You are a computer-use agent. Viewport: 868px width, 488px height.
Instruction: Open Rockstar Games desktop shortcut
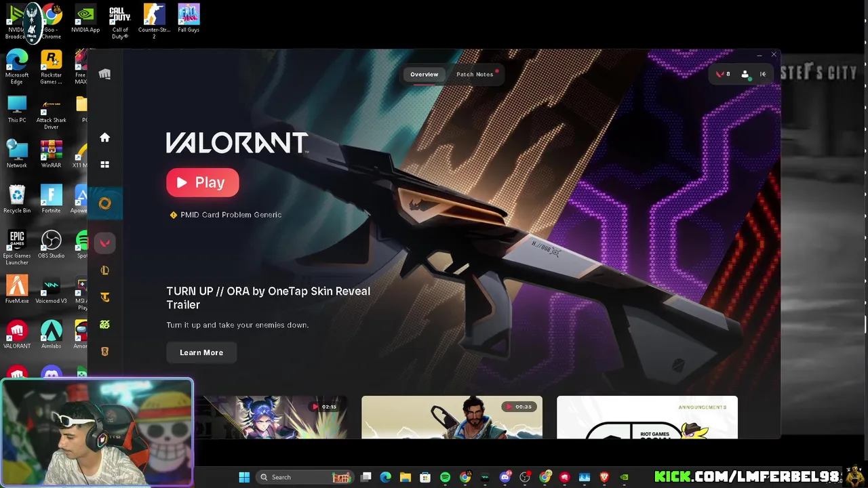(x=51, y=68)
